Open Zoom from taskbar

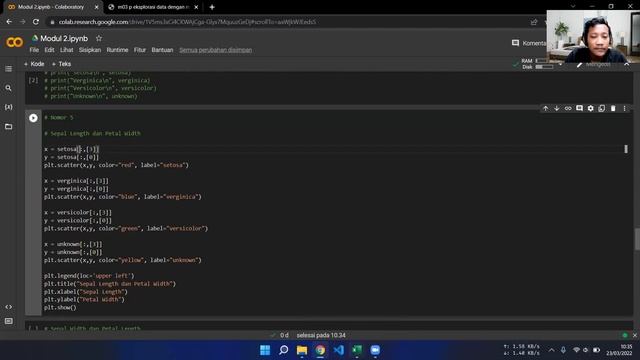coord(375,350)
